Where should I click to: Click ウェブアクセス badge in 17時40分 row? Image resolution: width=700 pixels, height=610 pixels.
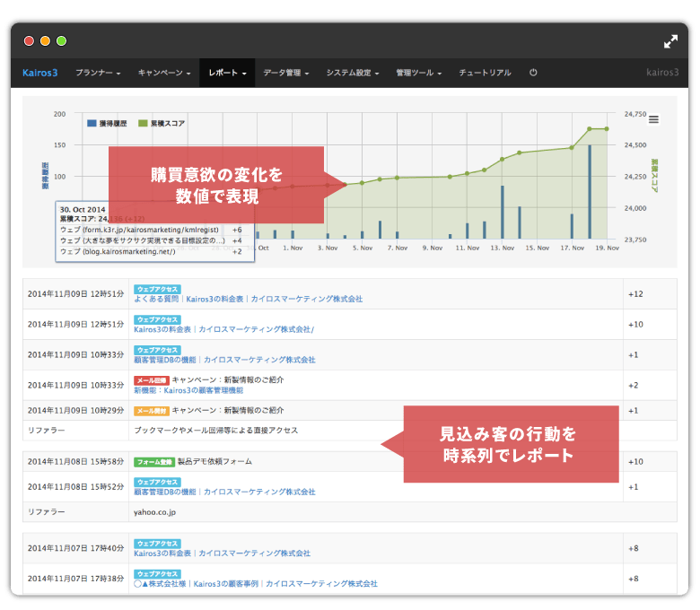pyautogui.click(x=157, y=544)
